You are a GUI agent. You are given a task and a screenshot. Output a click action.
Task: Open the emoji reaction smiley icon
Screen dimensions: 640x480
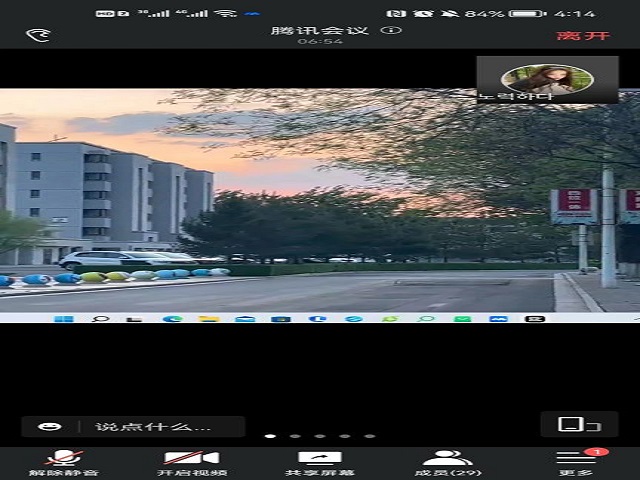pyautogui.click(x=49, y=427)
